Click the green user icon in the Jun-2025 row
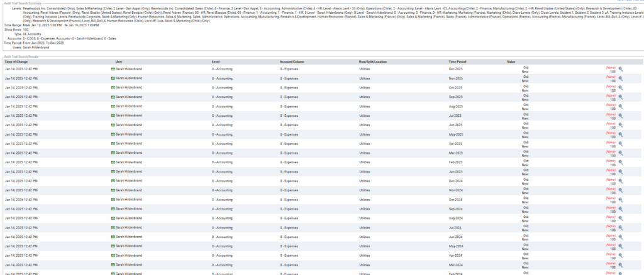This screenshot has height=275, width=644. coord(113,125)
